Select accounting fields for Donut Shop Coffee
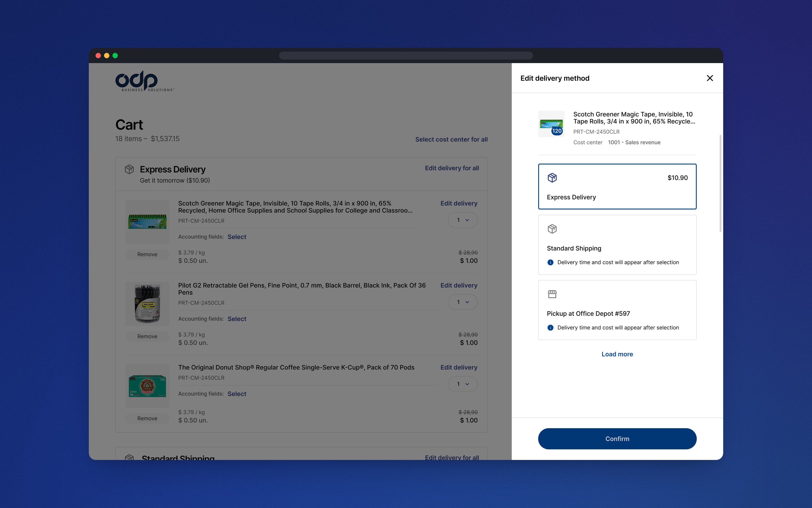Viewport: 812px width, 508px height. (237, 394)
